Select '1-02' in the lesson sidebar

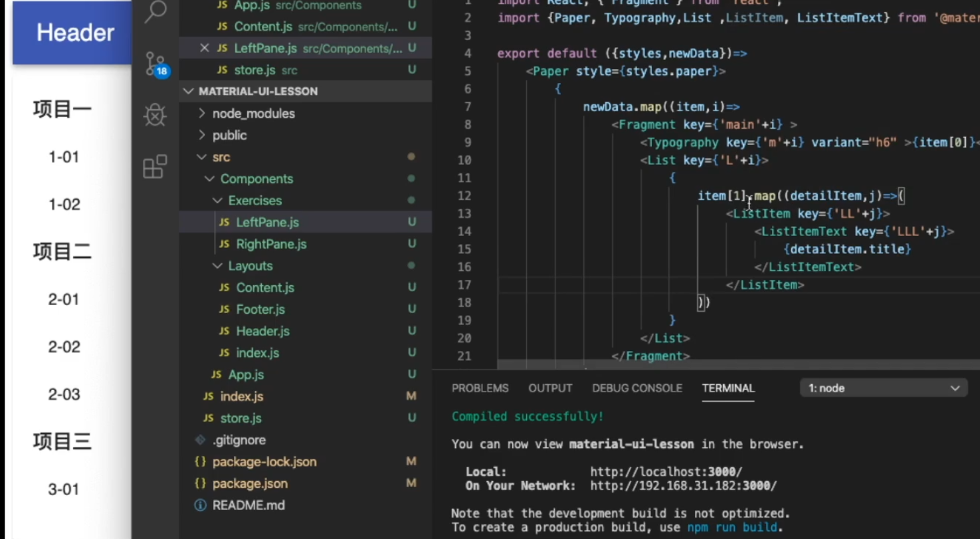pos(63,204)
